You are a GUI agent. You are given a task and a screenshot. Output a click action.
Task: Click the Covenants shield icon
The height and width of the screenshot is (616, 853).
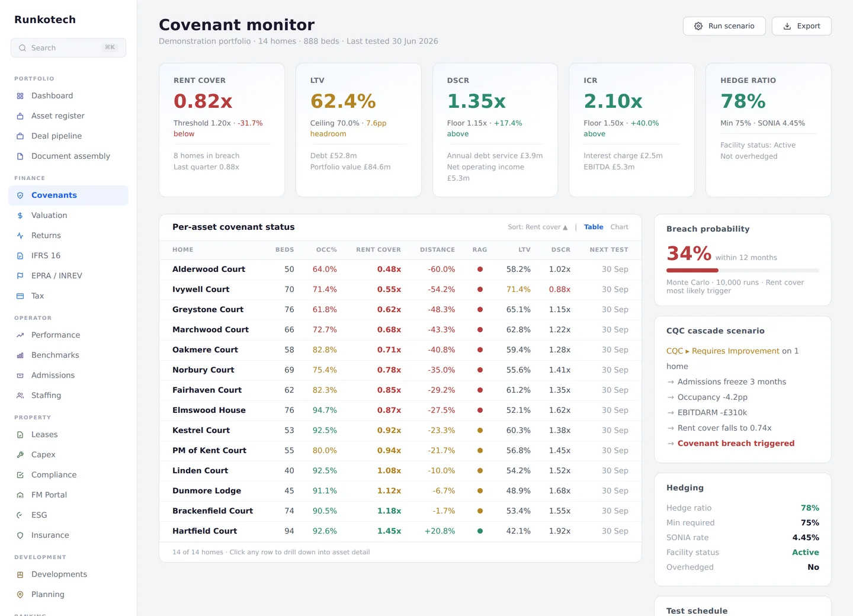point(20,195)
